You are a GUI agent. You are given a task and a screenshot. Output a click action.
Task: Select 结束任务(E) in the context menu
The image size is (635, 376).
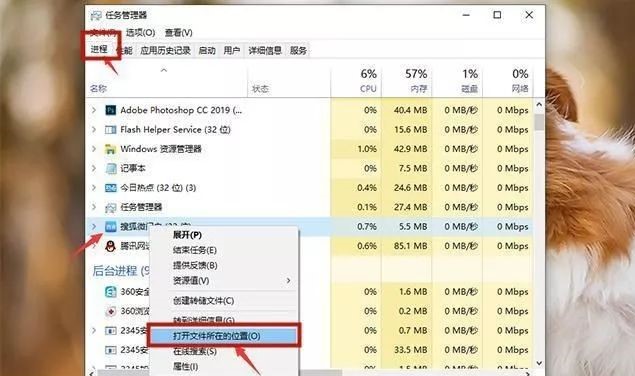tap(195, 250)
